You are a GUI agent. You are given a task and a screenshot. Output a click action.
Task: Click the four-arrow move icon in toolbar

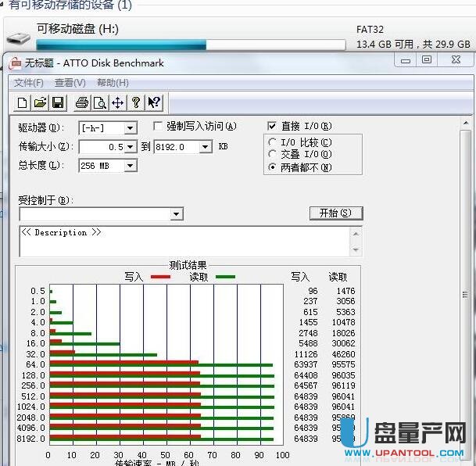[x=118, y=102]
